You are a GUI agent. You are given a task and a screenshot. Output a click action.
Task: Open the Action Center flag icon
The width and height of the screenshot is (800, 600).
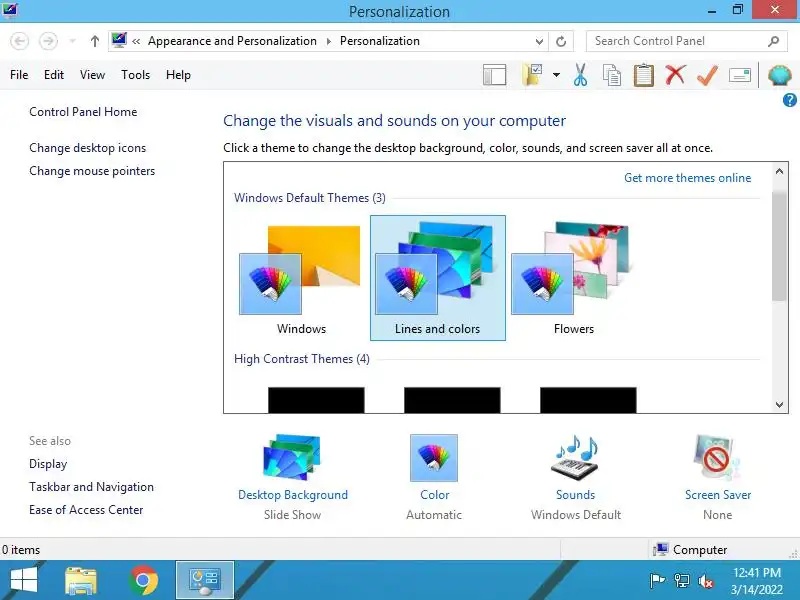[x=657, y=581]
